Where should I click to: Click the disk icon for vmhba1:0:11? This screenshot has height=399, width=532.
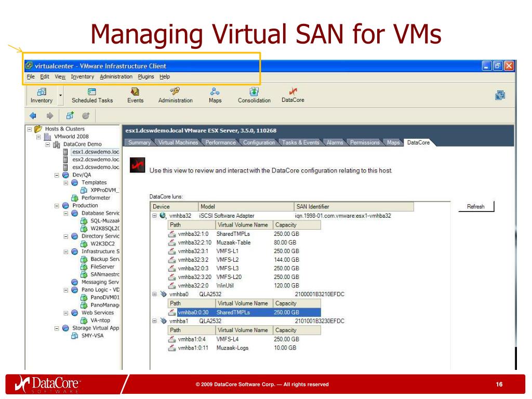pyautogui.click(x=172, y=348)
